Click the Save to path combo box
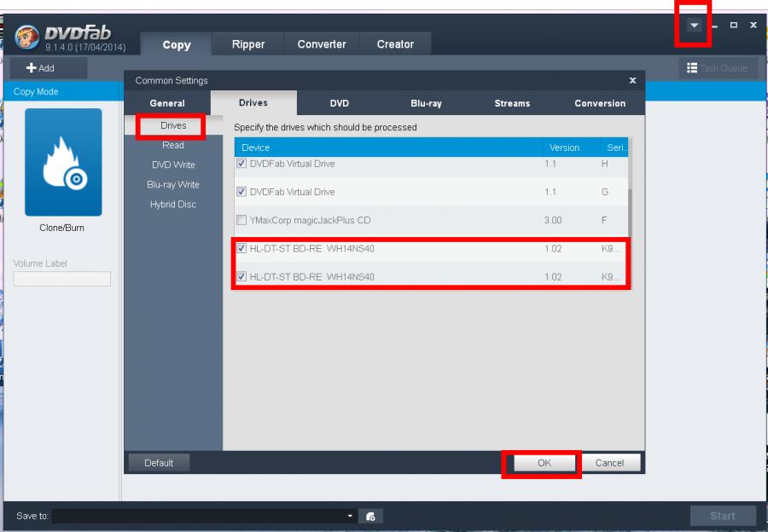Image resolution: width=768 pixels, height=532 pixels. 204,516
